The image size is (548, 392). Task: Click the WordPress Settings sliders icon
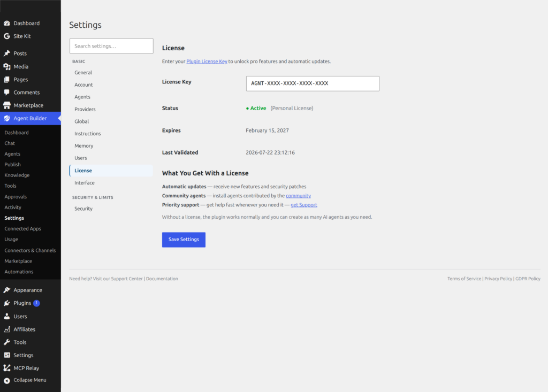coord(6,355)
